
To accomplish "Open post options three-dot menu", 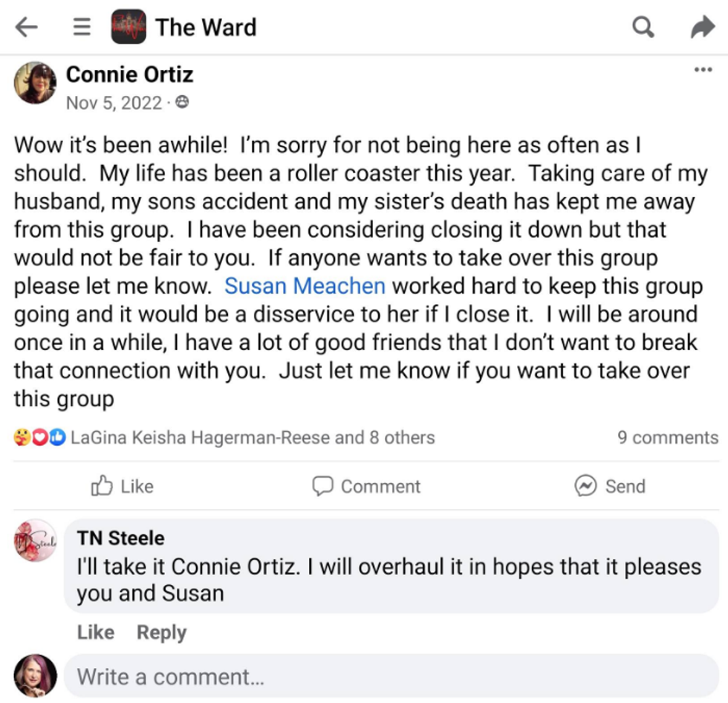I will tap(702, 70).
